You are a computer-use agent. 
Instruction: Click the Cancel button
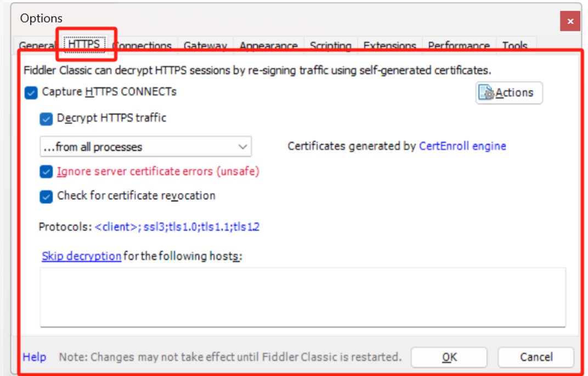pos(536,357)
